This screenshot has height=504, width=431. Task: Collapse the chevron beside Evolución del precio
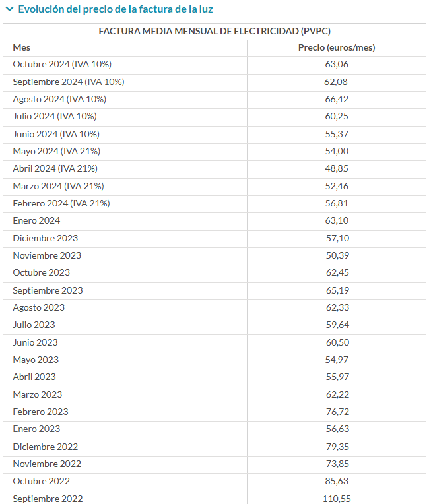click(x=10, y=9)
